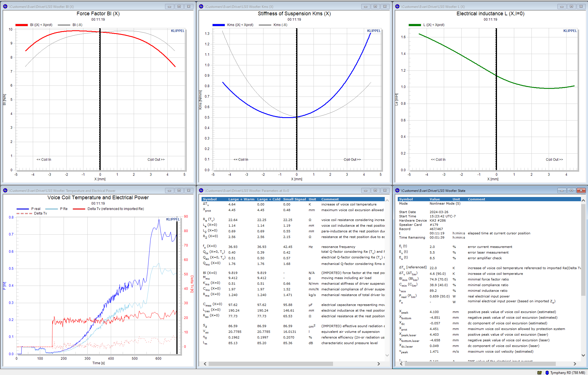
Task: Minimize the Temperature and Electrical Power window
Action: pos(169,190)
